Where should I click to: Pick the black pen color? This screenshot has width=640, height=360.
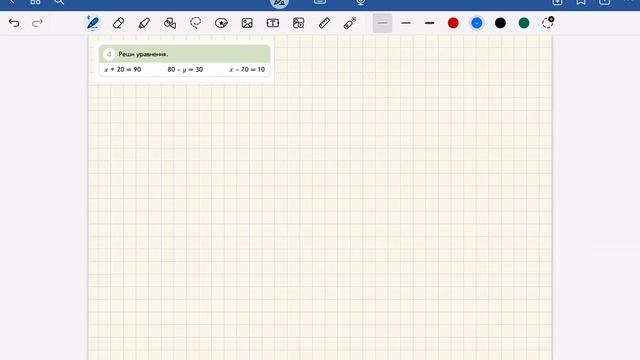(500, 23)
